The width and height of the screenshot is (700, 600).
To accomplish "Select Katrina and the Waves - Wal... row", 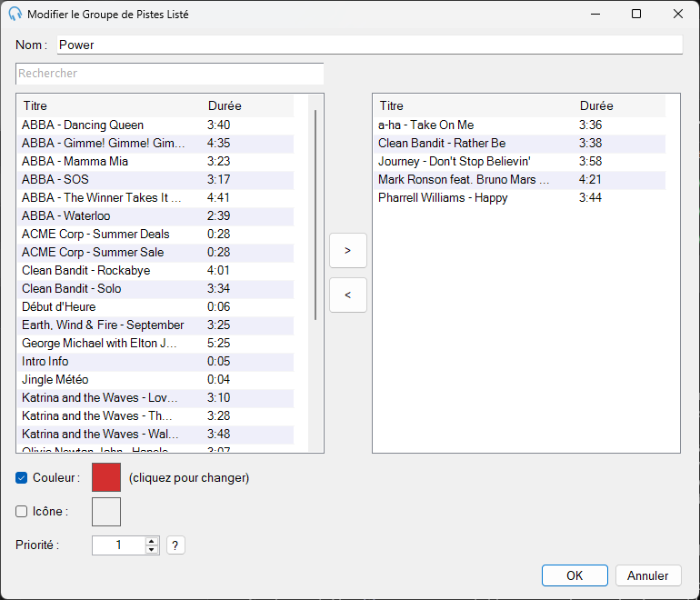I will pyautogui.click(x=155, y=435).
